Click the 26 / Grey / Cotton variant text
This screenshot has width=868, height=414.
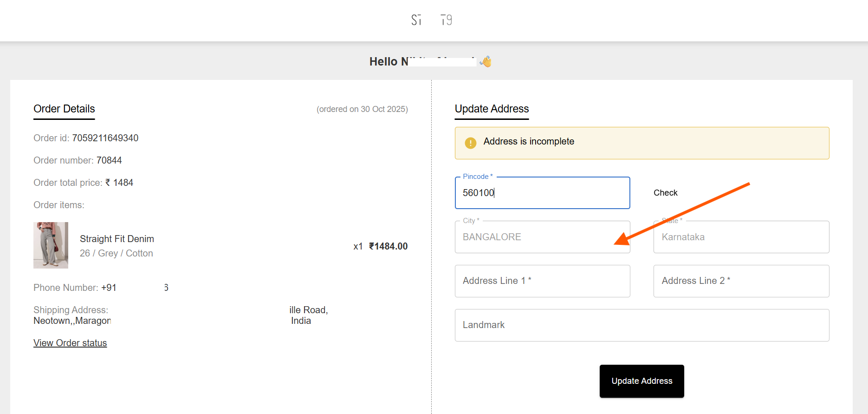point(117,253)
